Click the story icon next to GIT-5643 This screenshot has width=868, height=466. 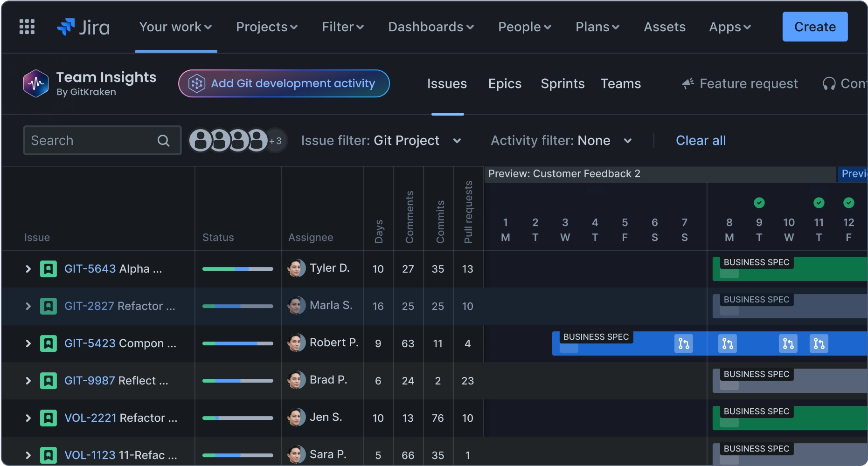[x=49, y=269]
